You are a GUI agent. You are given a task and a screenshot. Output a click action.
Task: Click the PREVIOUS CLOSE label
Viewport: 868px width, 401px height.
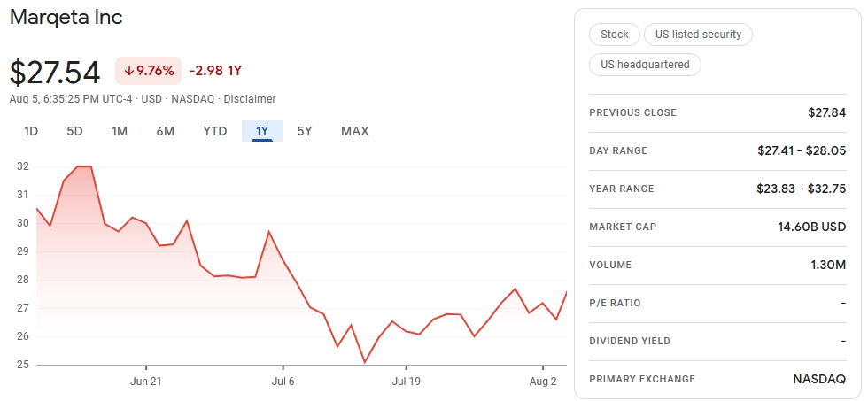click(632, 112)
